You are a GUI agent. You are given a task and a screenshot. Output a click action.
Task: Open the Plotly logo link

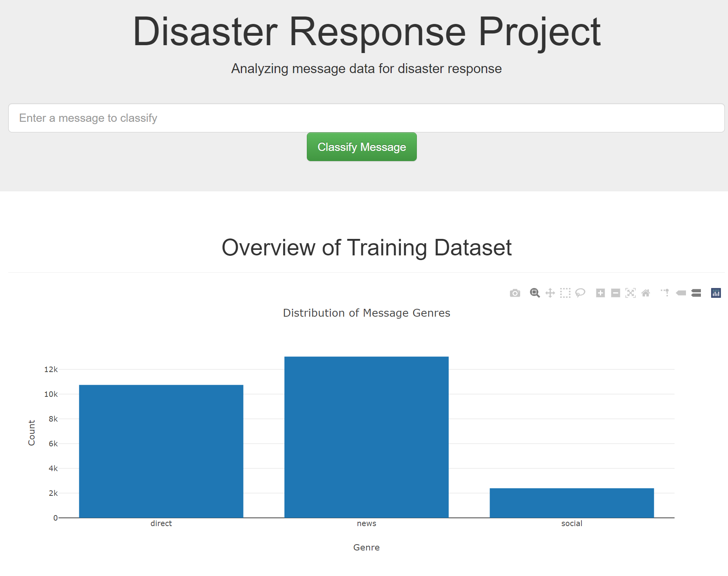716,293
